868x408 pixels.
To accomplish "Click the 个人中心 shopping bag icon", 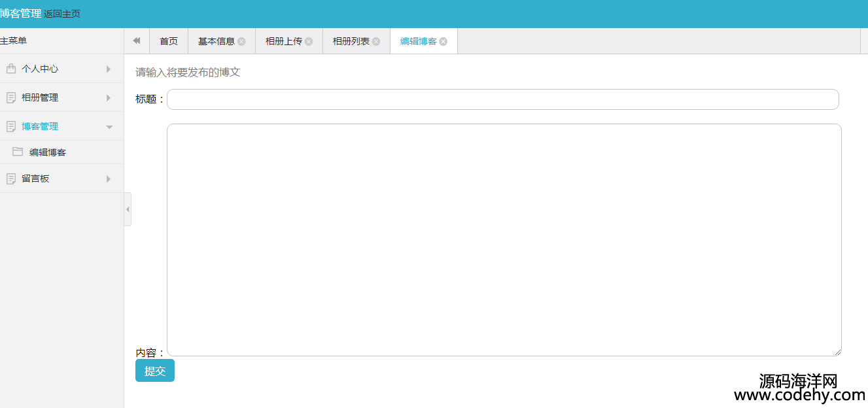I will pyautogui.click(x=10, y=69).
